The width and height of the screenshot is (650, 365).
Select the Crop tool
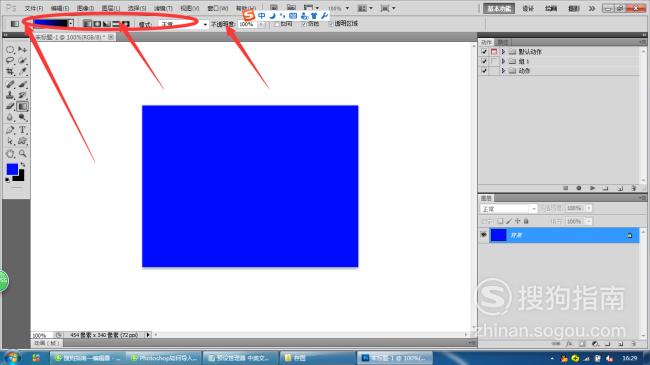tap(10, 71)
